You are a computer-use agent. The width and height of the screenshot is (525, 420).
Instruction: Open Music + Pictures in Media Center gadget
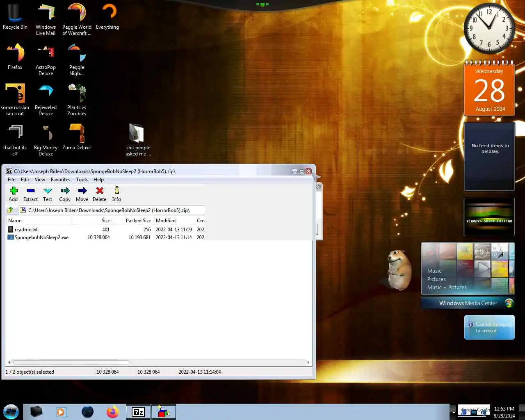447,288
